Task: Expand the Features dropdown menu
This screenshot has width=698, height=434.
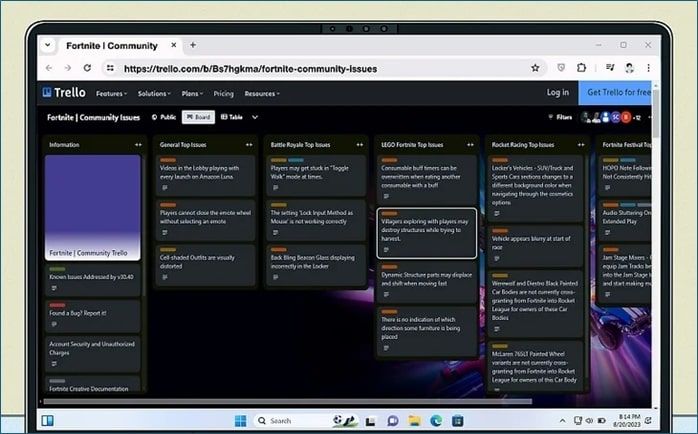Action: click(111, 93)
